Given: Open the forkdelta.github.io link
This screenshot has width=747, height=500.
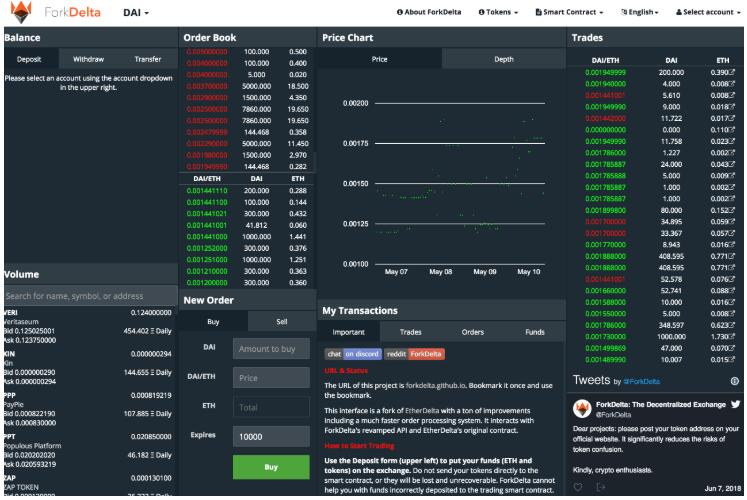Looking at the screenshot, I should coord(435,385).
